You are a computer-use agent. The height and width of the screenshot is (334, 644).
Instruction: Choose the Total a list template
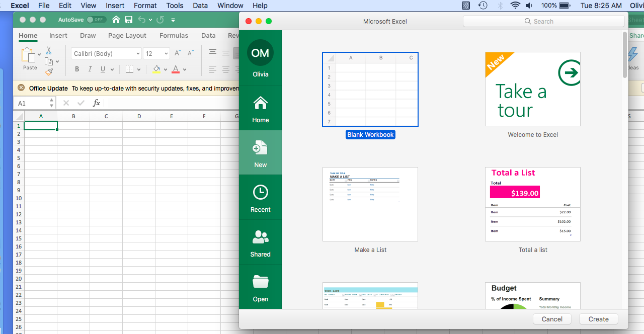point(533,204)
